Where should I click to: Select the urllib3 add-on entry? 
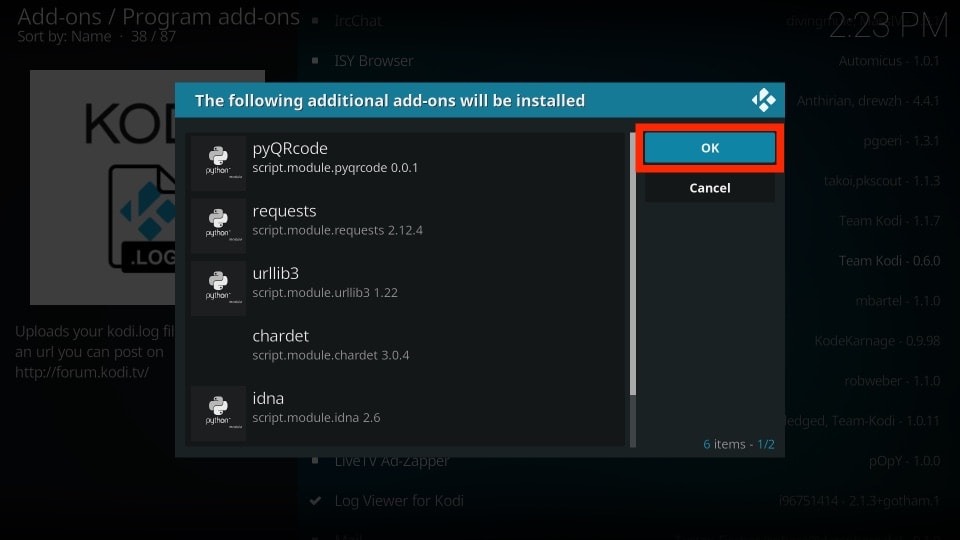coord(407,288)
